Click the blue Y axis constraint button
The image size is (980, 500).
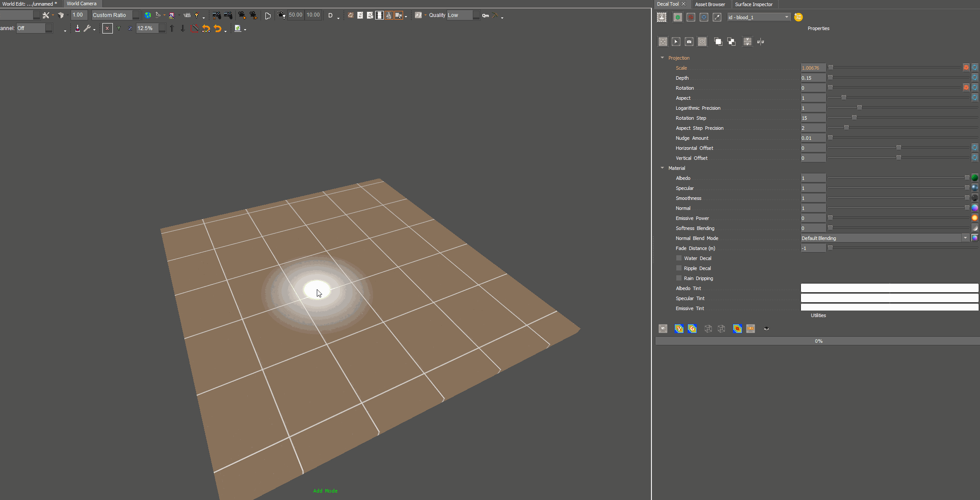click(x=119, y=28)
